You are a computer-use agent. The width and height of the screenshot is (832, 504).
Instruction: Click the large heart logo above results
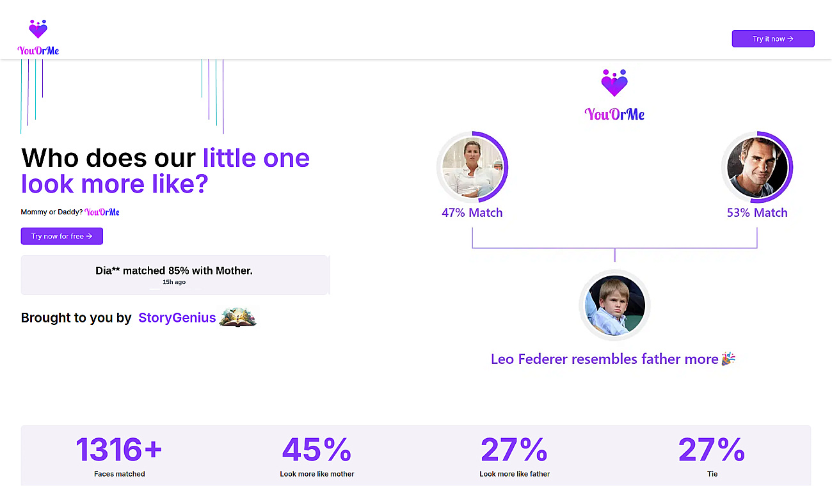pyautogui.click(x=614, y=83)
